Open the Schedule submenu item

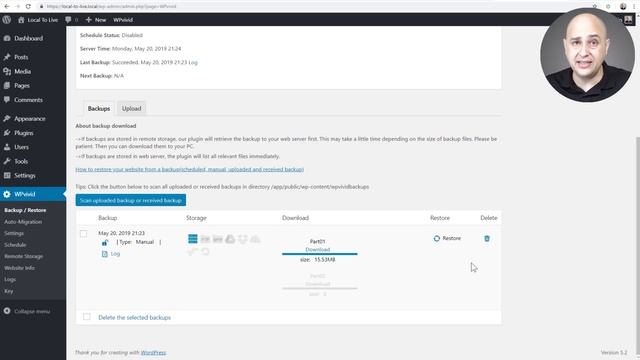[x=15, y=245]
